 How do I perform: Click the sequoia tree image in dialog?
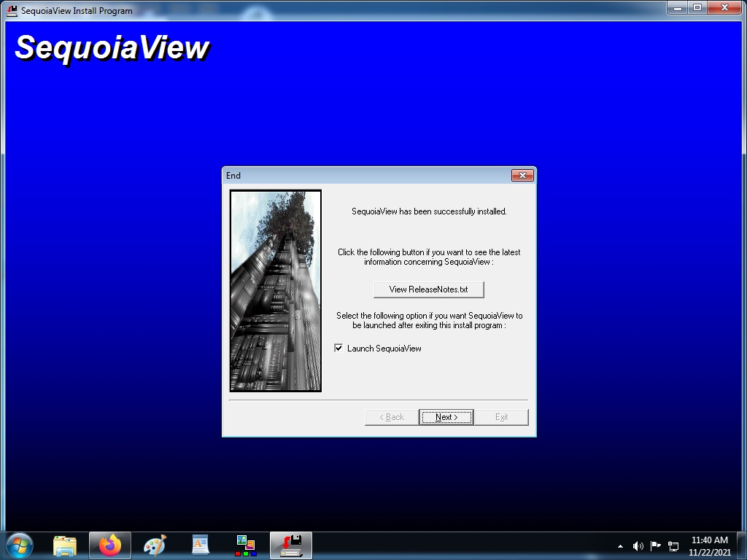click(275, 290)
